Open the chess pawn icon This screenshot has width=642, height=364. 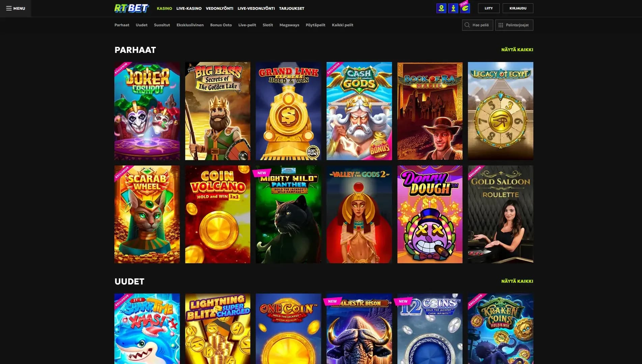click(453, 8)
